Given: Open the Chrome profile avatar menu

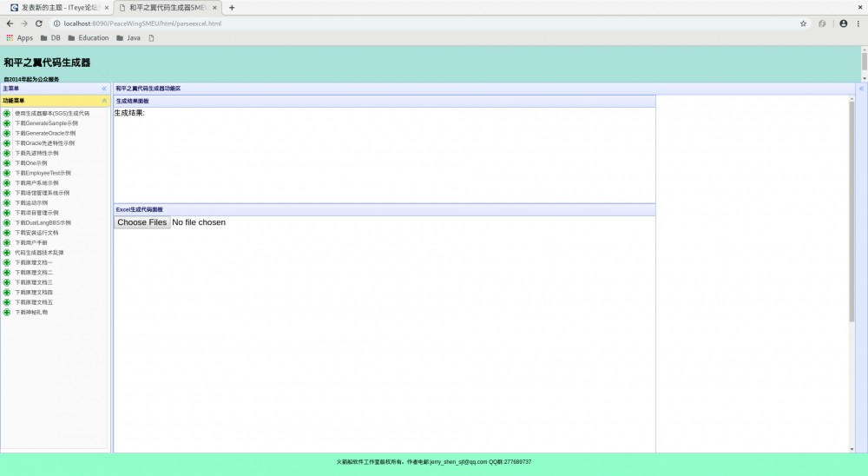Looking at the screenshot, I should [x=843, y=23].
